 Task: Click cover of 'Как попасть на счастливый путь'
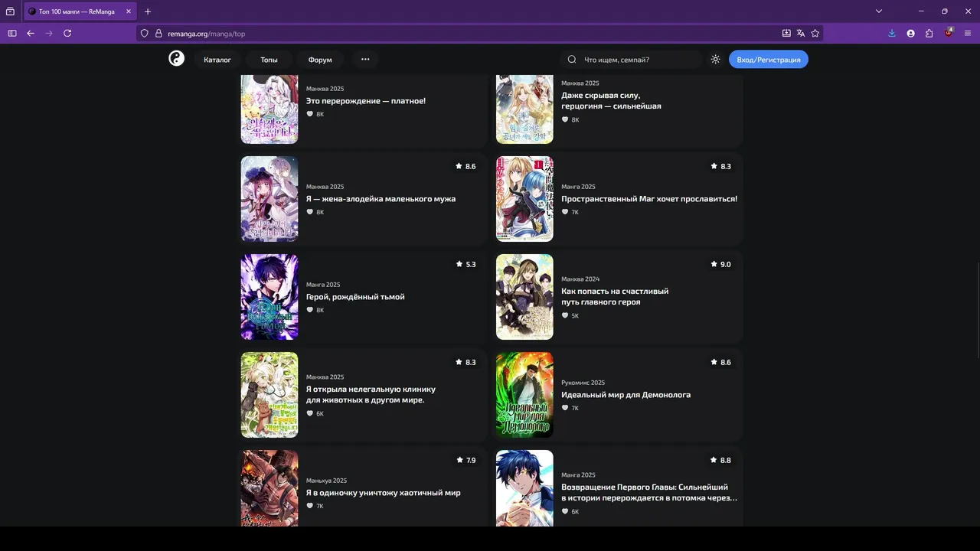524,297
